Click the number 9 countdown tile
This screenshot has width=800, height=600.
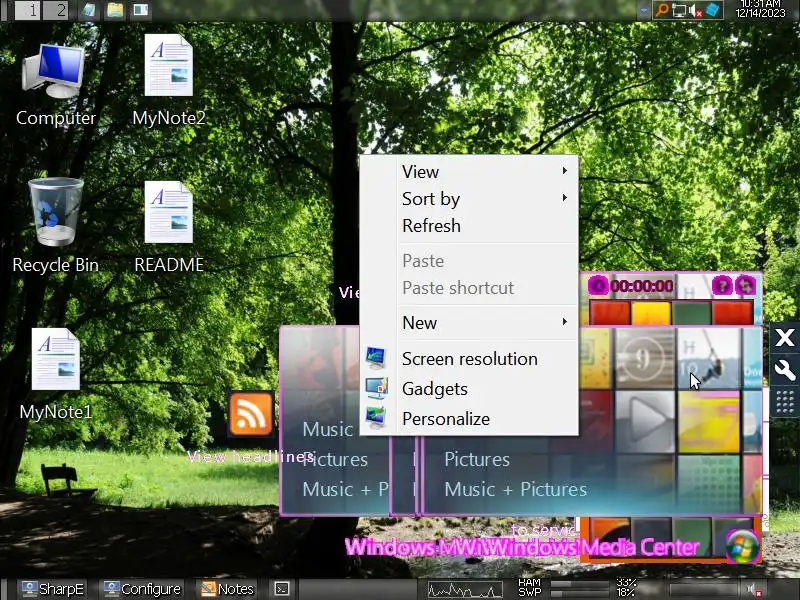(645, 359)
